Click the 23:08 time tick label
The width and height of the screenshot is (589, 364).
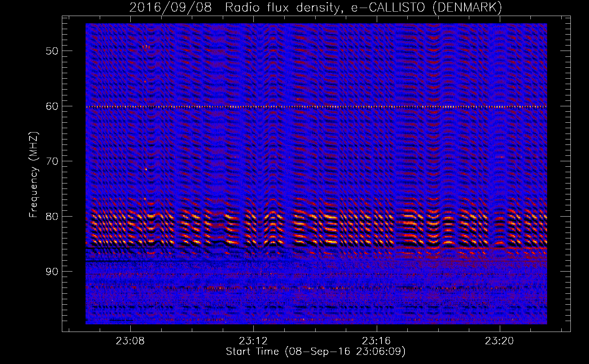(130, 341)
